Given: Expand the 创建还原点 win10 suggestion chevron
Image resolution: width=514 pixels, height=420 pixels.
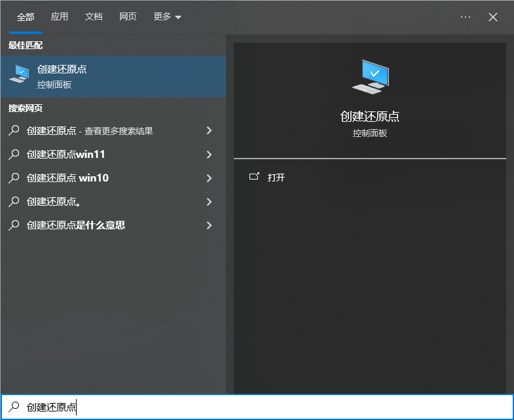Looking at the screenshot, I should pyautogui.click(x=209, y=178).
